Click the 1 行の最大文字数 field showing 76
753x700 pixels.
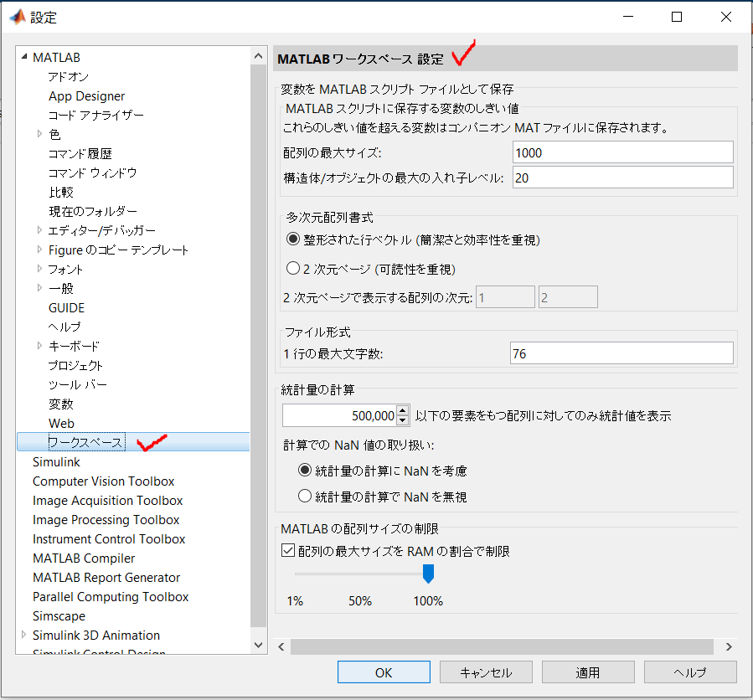pos(621,353)
